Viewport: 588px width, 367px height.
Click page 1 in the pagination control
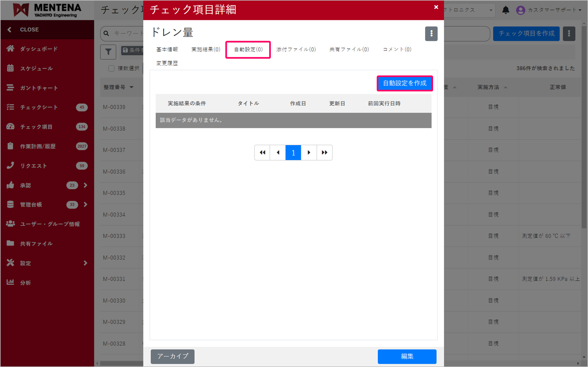pos(293,153)
